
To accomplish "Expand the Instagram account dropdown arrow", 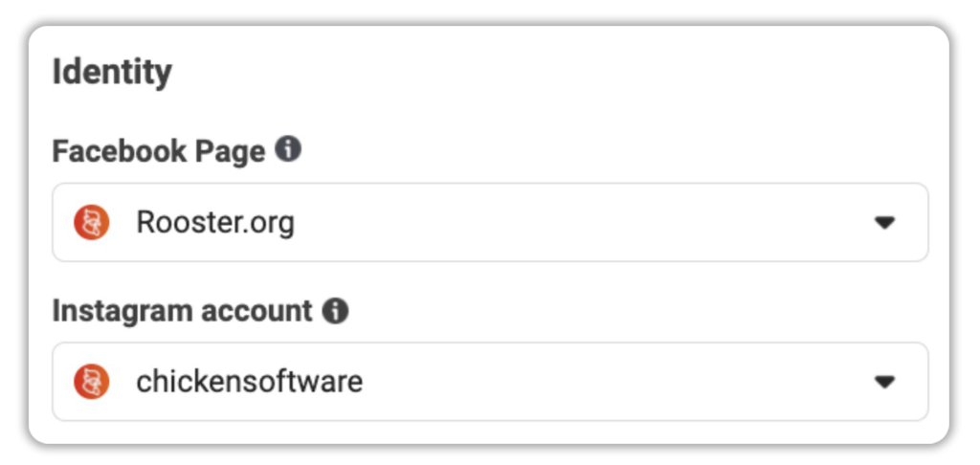I will coord(884,382).
